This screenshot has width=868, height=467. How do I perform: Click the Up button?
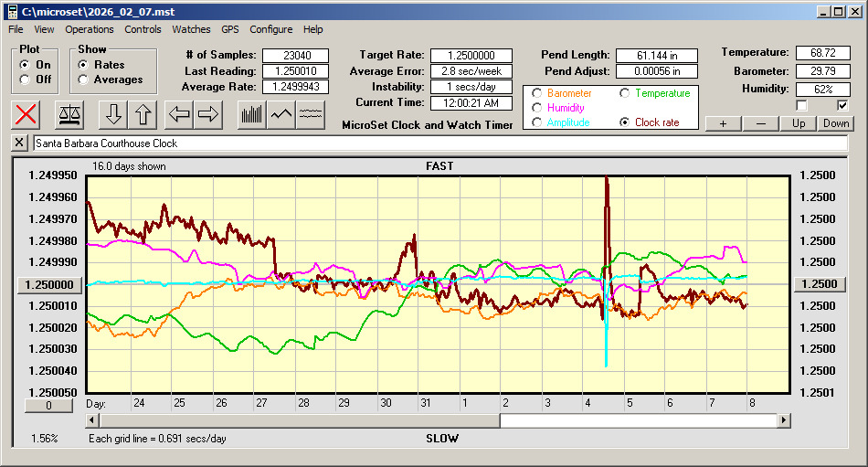[x=799, y=123]
